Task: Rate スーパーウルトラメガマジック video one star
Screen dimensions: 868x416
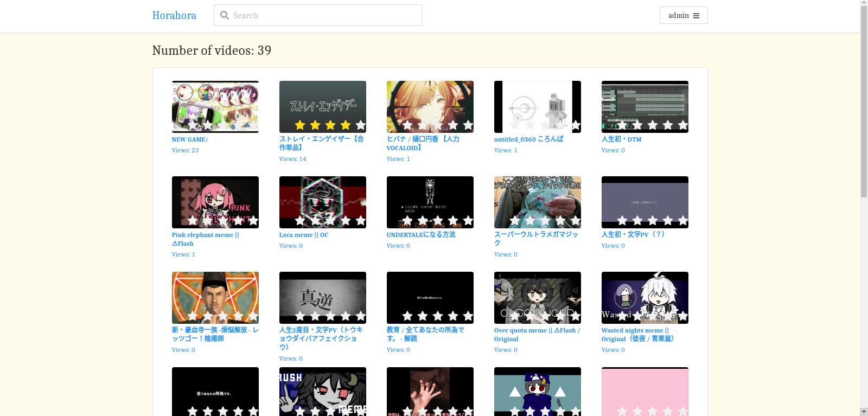Action: coord(515,221)
